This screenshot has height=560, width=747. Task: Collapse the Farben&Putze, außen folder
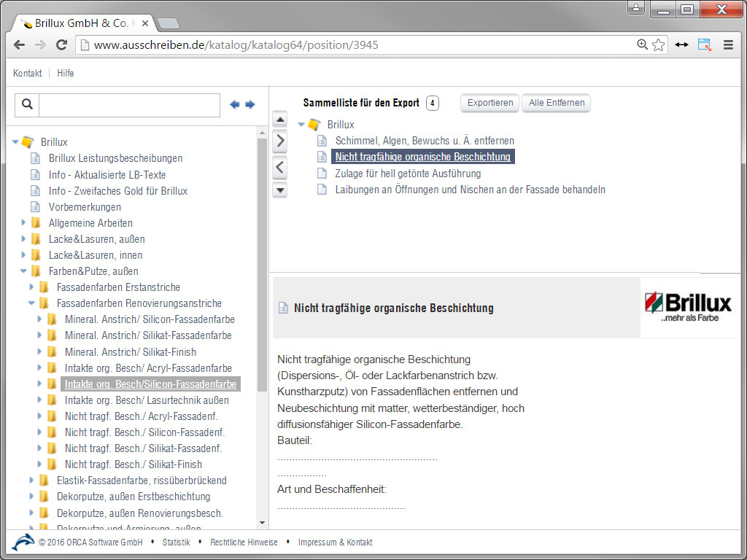click(23, 271)
